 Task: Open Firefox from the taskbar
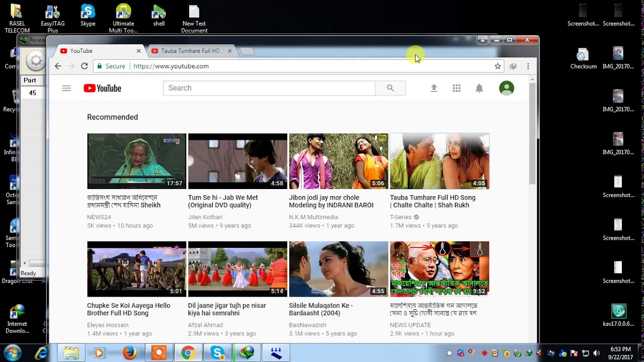tap(129, 353)
